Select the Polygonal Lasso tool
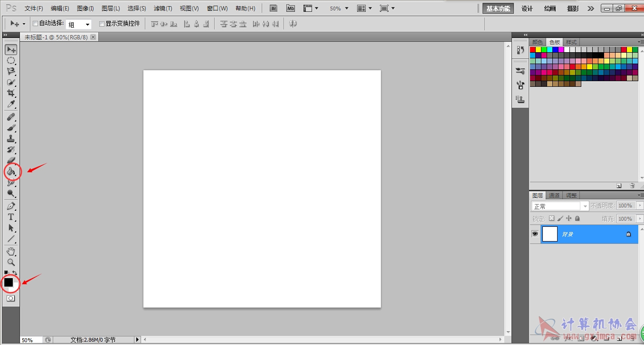Screen dimensions: 644x345 [x=11, y=71]
